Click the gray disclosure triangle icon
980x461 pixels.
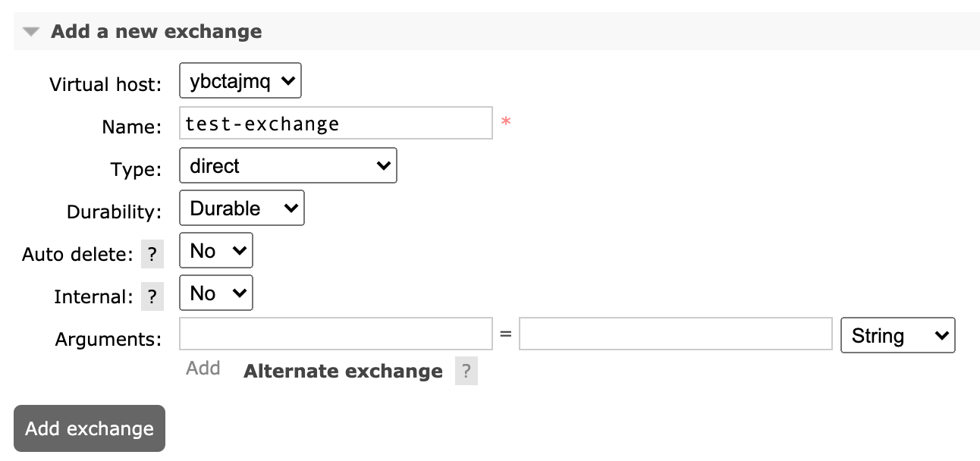click(29, 31)
